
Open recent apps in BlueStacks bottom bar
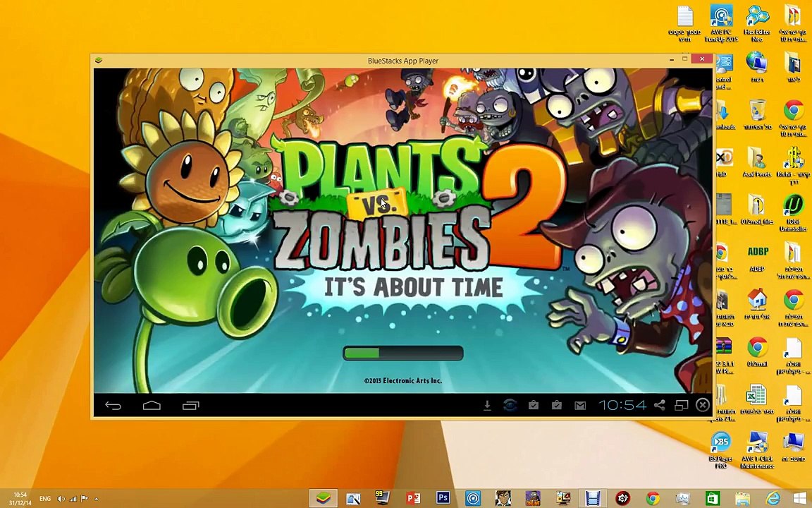point(190,406)
